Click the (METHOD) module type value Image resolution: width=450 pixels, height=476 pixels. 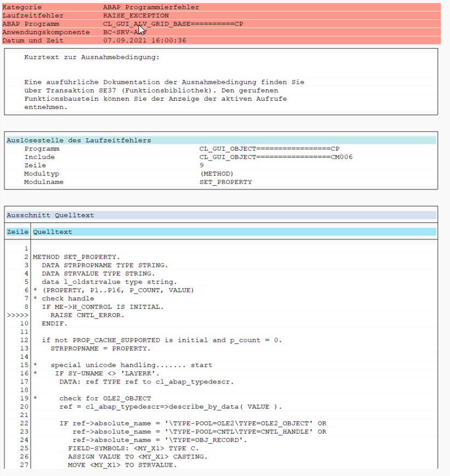pyautogui.click(x=216, y=174)
